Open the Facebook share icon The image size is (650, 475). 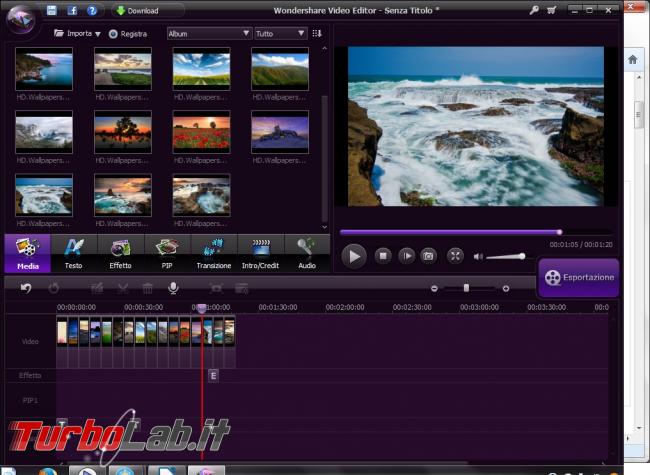click(72, 10)
